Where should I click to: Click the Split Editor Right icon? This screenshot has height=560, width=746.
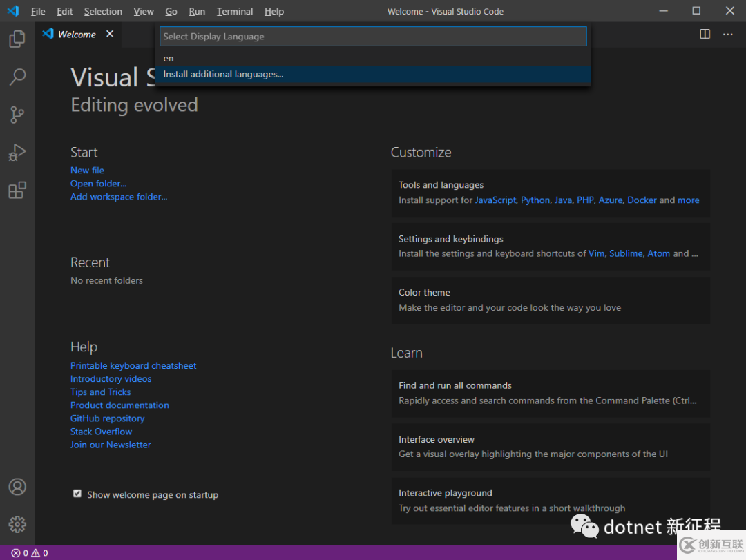point(705,34)
